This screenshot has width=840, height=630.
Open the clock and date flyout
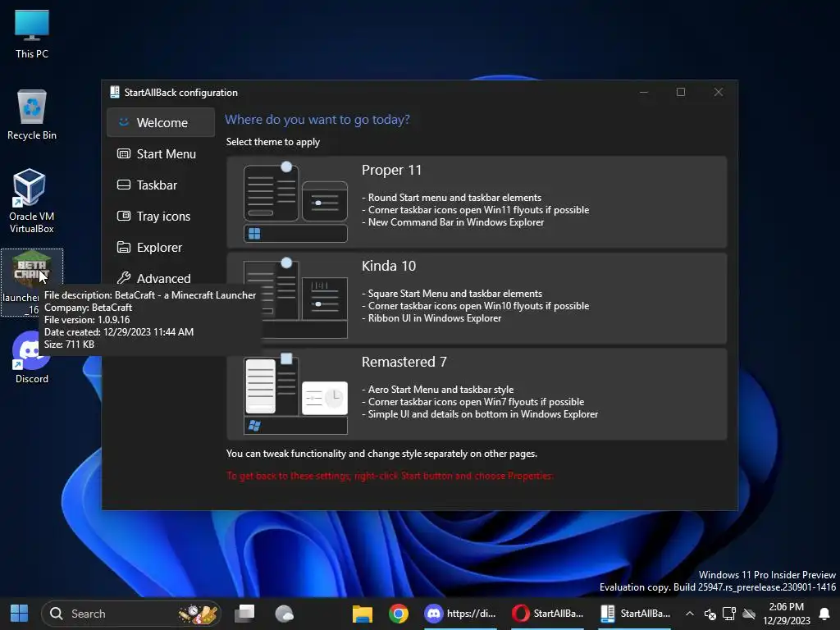(x=787, y=614)
